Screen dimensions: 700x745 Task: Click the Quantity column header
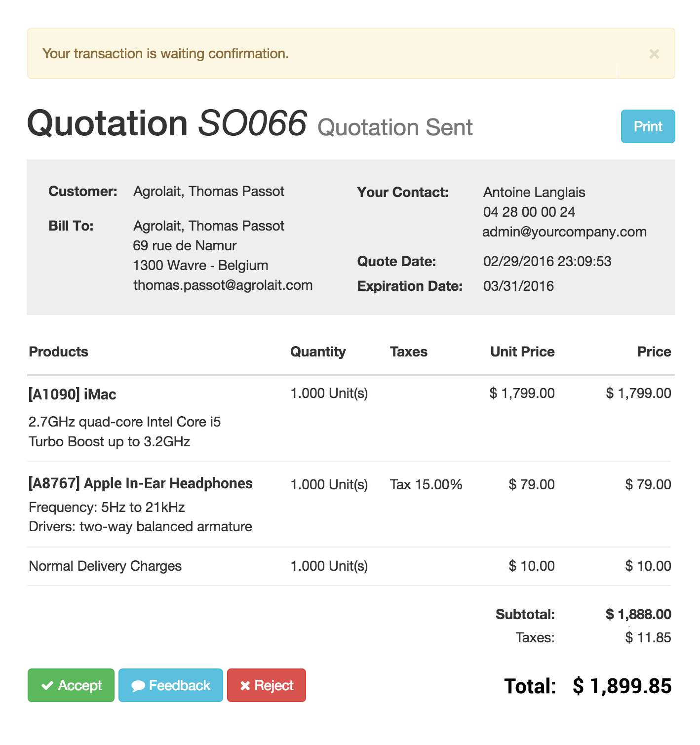click(x=318, y=352)
